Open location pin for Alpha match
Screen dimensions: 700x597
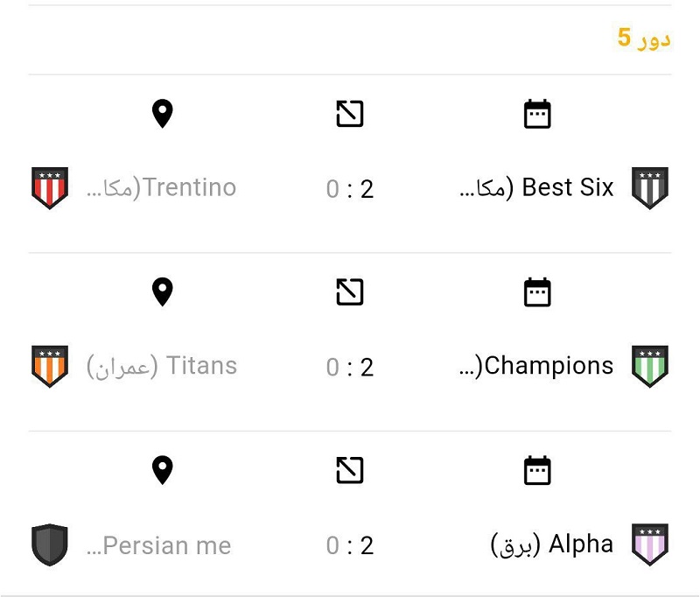click(x=162, y=470)
